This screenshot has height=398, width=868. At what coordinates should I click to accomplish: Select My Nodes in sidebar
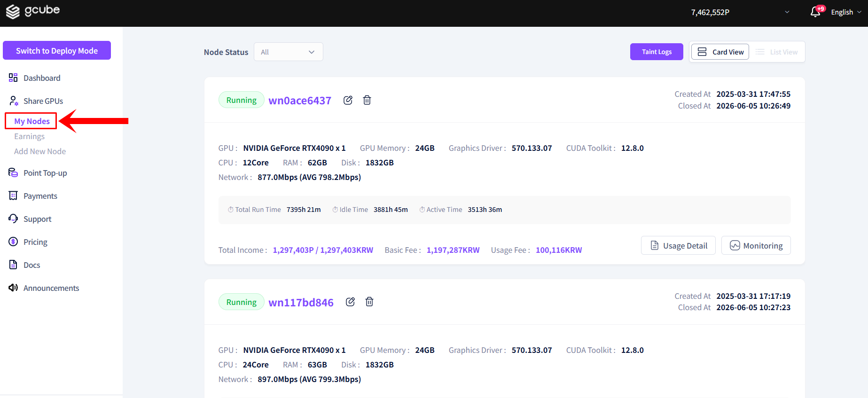31,121
